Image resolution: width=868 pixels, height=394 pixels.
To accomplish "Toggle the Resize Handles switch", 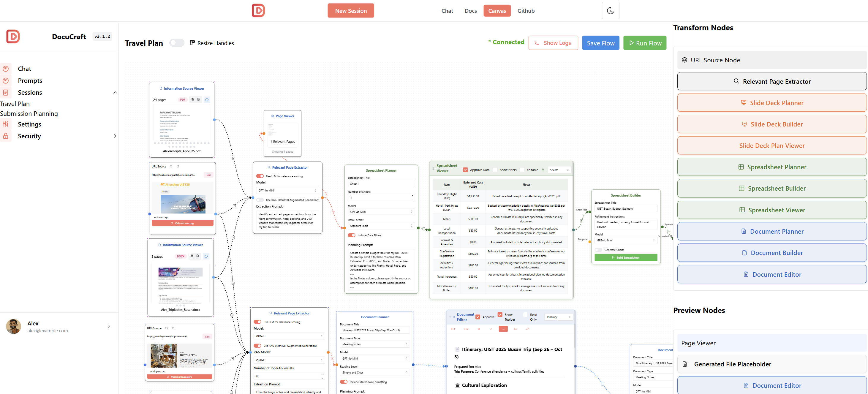I will [177, 43].
